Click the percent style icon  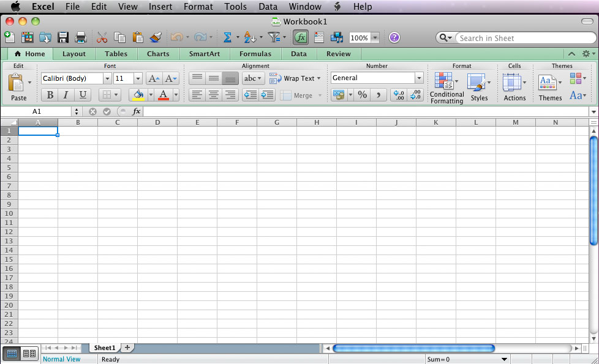[x=363, y=95]
